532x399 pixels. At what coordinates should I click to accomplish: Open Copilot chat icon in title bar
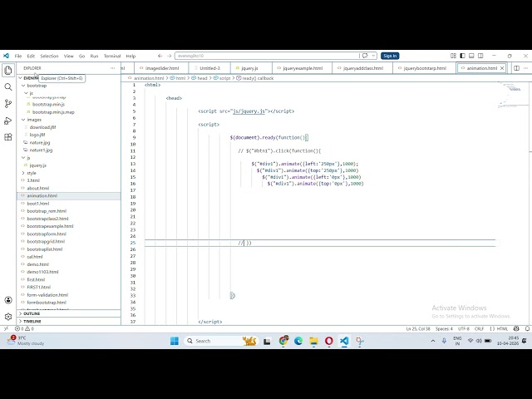(x=365, y=56)
